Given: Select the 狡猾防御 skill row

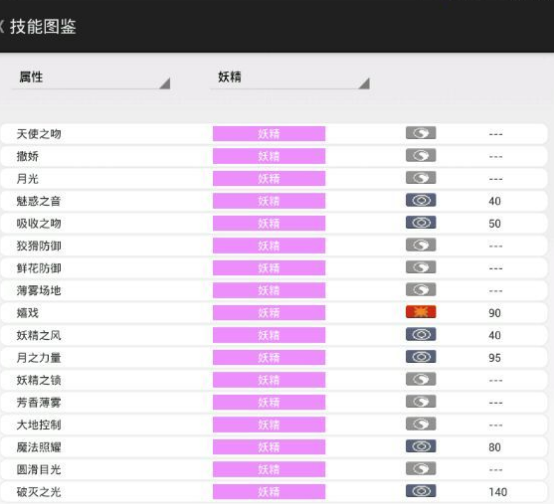Looking at the screenshot, I should pyautogui.click(x=274, y=246).
